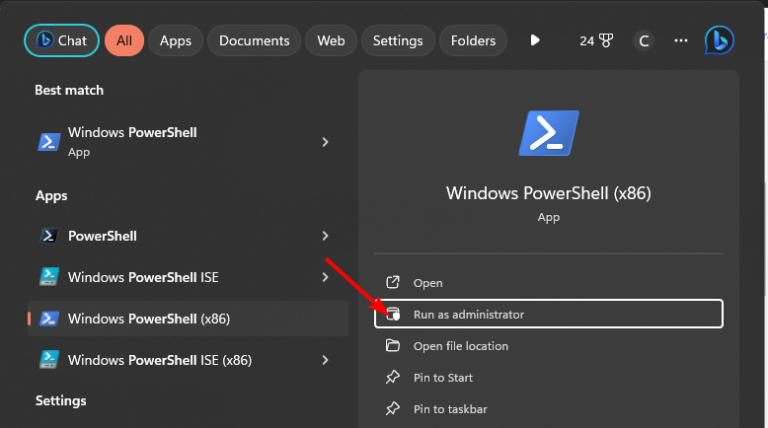Expand the Windows PowerShell ISE (x86) chevron
This screenshot has height=428, width=768.
coord(325,360)
